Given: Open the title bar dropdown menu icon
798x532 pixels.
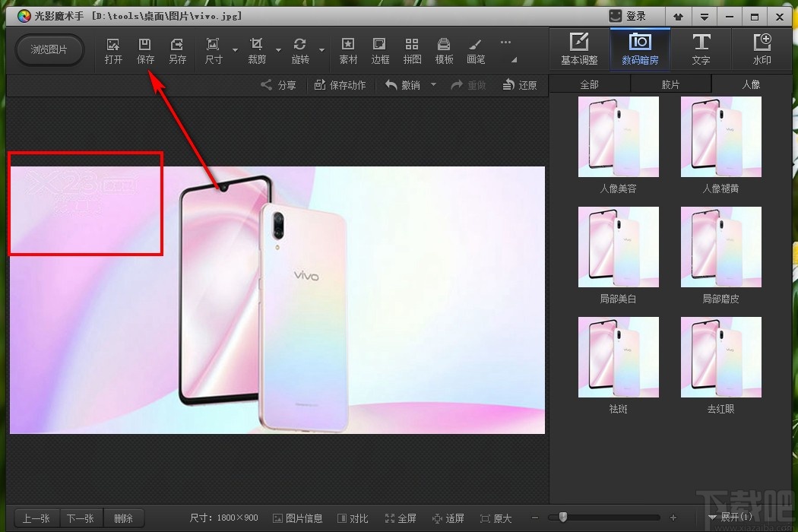Looking at the screenshot, I should click(705, 17).
